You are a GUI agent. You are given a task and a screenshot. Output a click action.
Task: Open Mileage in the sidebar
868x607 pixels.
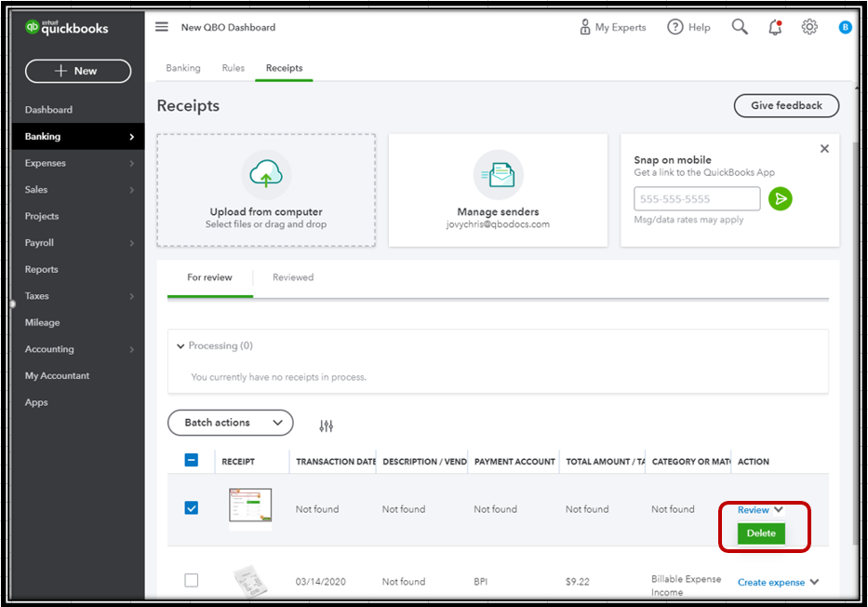coord(42,322)
